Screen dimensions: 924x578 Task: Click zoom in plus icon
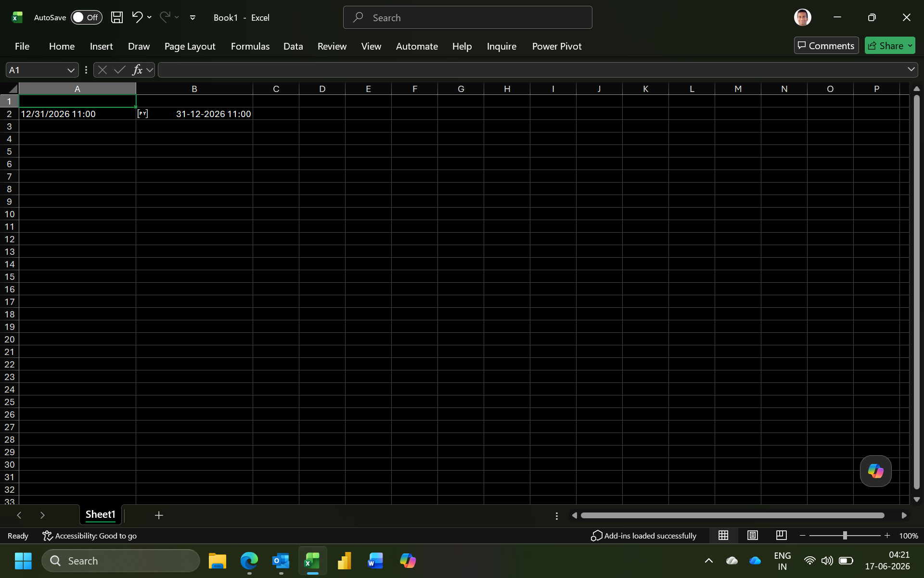[887, 536]
